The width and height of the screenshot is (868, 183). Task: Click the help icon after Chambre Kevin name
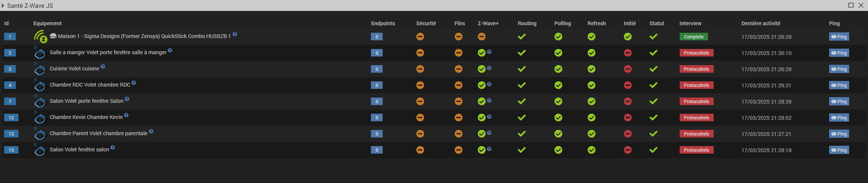pyautogui.click(x=126, y=115)
